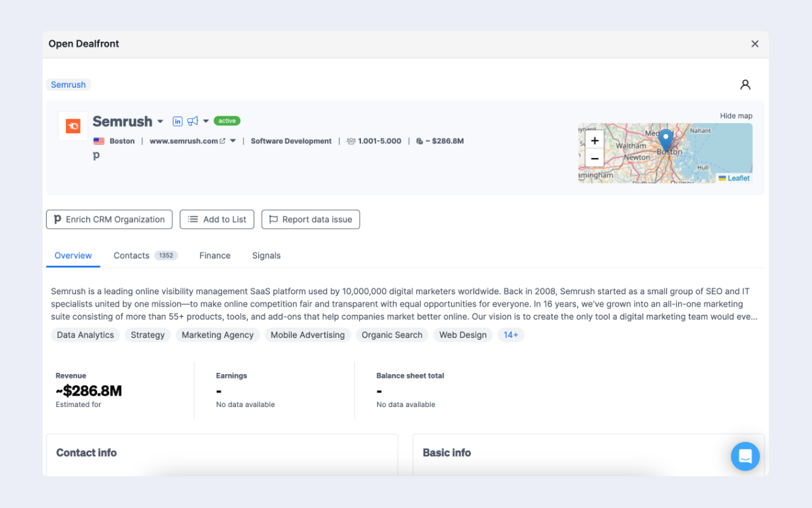Click the Enrich CRM Organization button
The width and height of the screenshot is (812, 508).
tap(109, 219)
